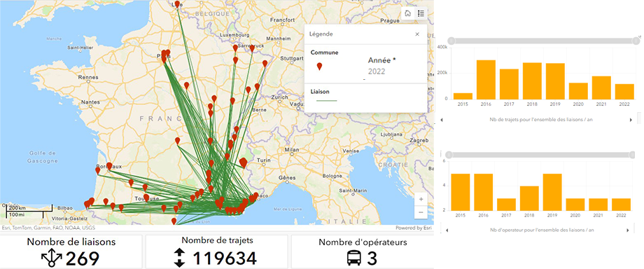
Task: Click the up-down arrows trajets icon
Action: (x=179, y=258)
